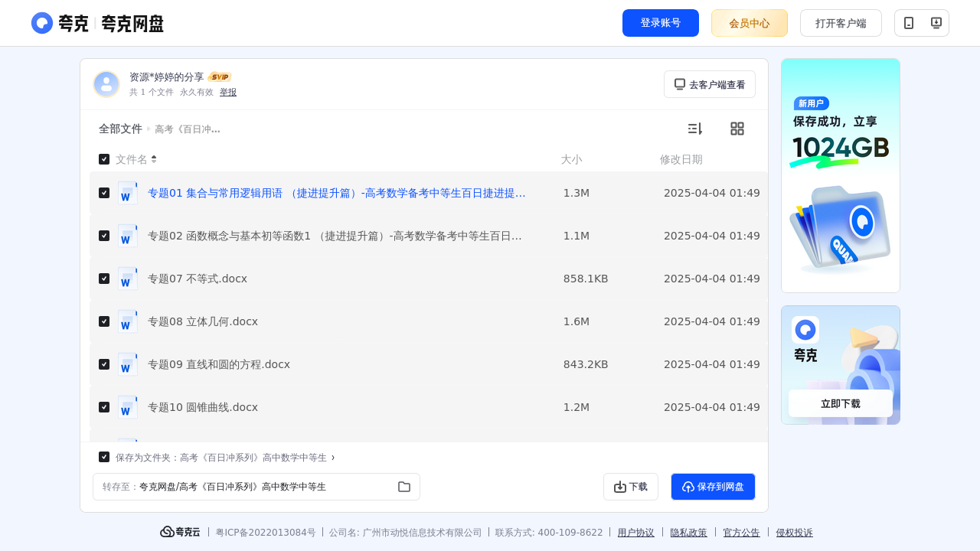This screenshot has width=980, height=551.
Task: Open 用户协议 link in footer
Action: 636,533
